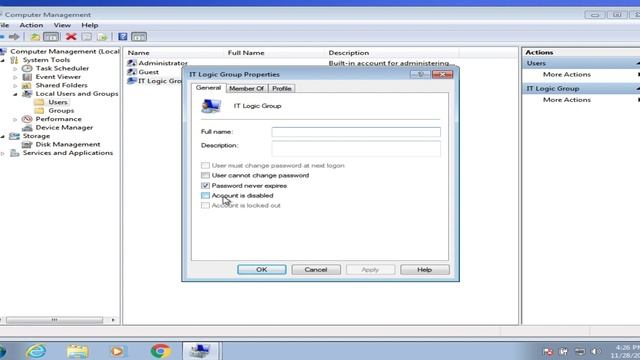Close the IT Logic Group Properties dialog
The width and height of the screenshot is (640, 360).
(442, 74)
